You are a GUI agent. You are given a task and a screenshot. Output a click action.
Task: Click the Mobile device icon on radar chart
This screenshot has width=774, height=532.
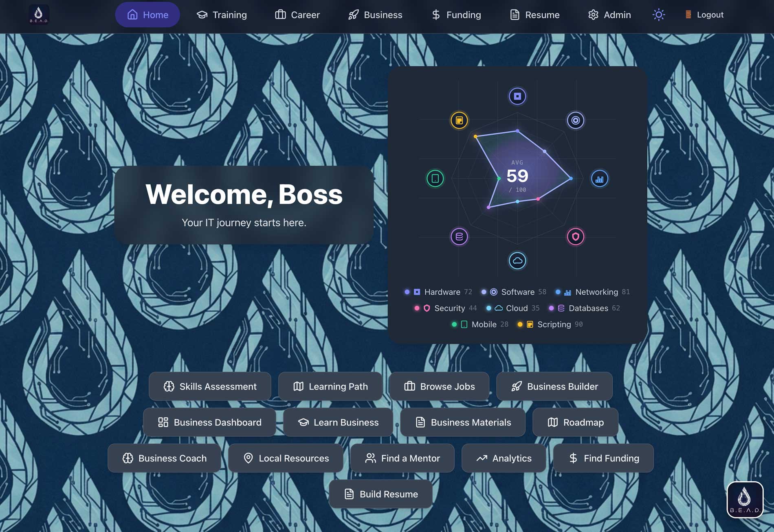[435, 179]
